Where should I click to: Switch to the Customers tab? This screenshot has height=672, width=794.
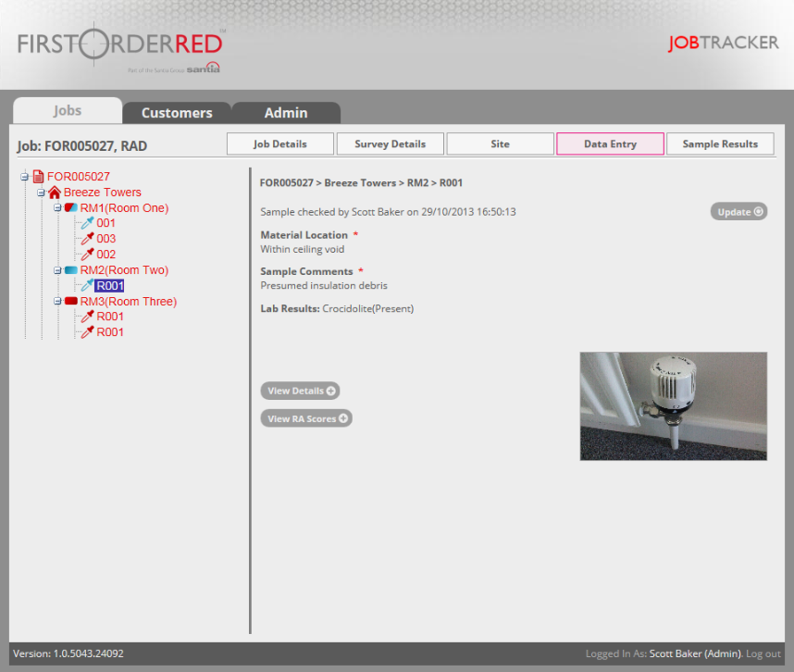point(177,113)
